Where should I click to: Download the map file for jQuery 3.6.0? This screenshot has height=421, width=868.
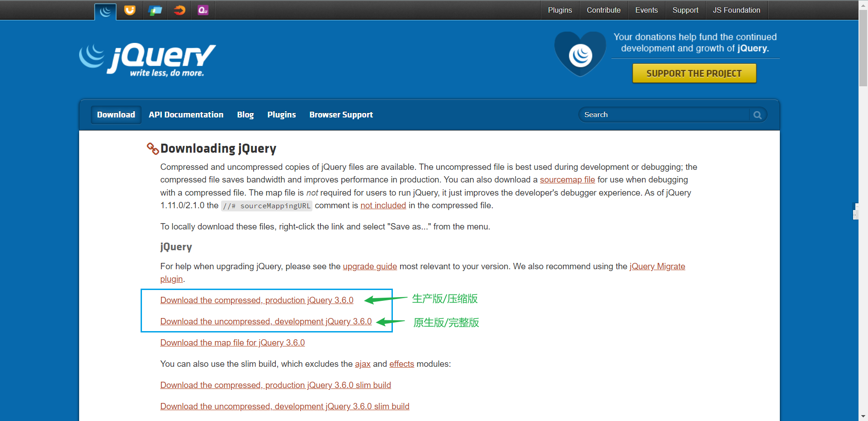(232, 343)
